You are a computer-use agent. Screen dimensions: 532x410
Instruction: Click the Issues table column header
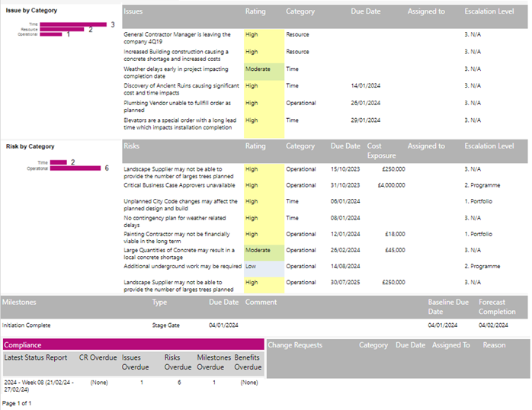point(133,12)
